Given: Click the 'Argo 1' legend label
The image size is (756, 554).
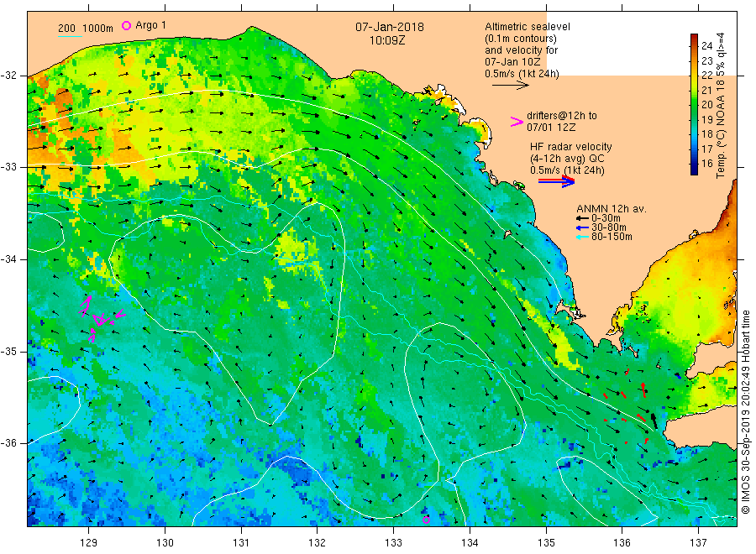Looking at the screenshot, I should click(x=151, y=25).
